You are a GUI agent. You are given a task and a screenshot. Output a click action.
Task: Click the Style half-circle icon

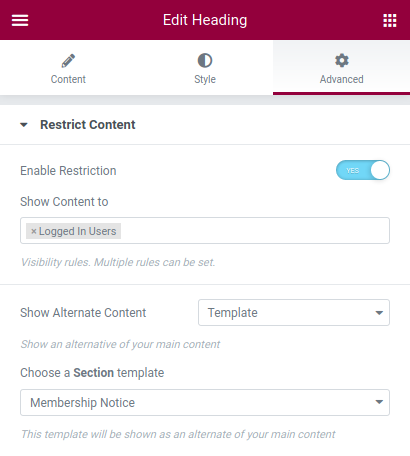tap(205, 61)
